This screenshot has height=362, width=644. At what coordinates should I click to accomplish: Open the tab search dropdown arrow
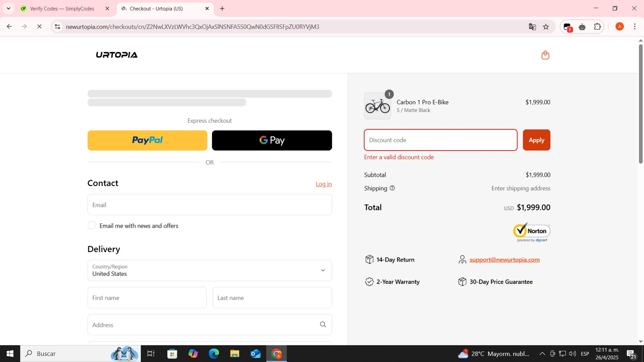click(x=8, y=9)
